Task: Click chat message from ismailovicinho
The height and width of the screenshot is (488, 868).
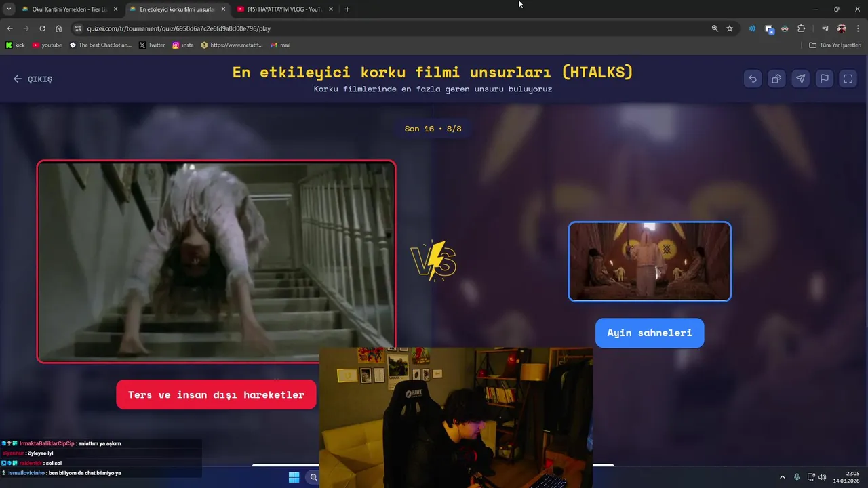Action: click(61, 473)
